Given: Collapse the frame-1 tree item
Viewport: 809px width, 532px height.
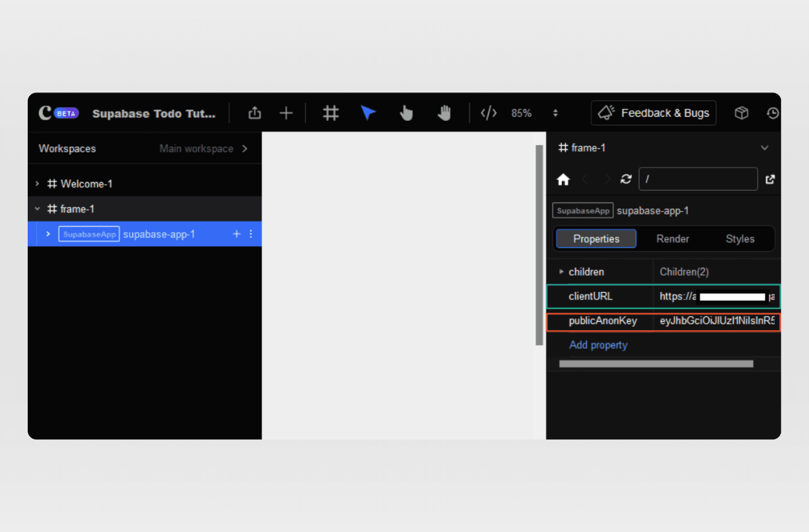Looking at the screenshot, I should pyautogui.click(x=37, y=209).
